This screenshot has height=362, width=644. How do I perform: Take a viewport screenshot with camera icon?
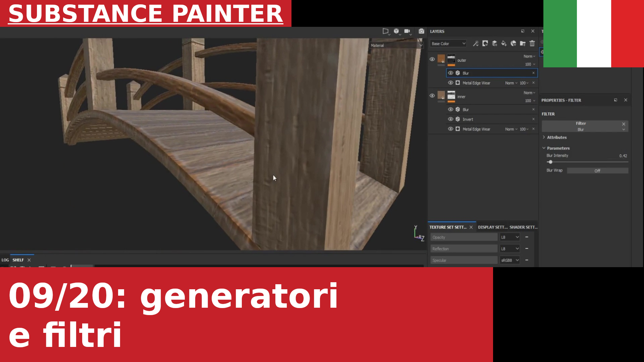[421, 32]
